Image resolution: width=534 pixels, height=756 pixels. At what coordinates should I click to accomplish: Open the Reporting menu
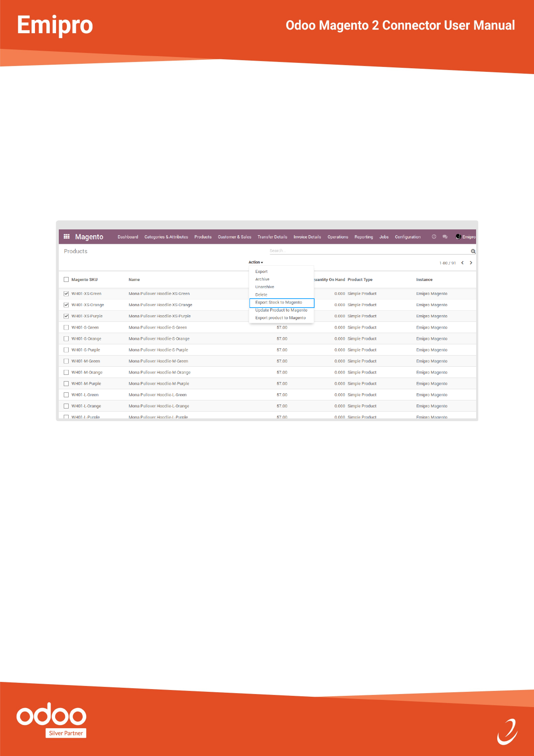pos(363,237)
